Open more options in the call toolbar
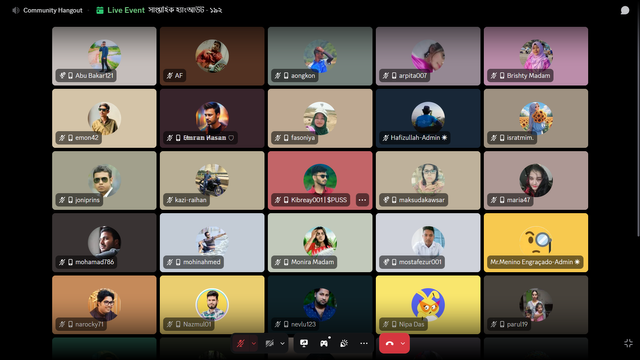 (x=364, y=344)
